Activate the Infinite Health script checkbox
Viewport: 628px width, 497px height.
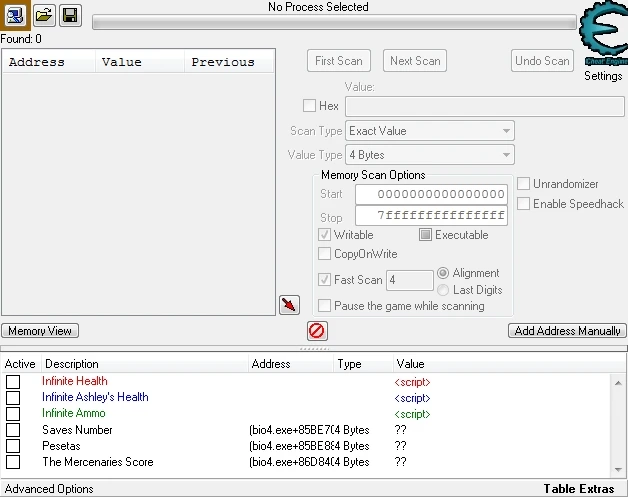[13, 382]
